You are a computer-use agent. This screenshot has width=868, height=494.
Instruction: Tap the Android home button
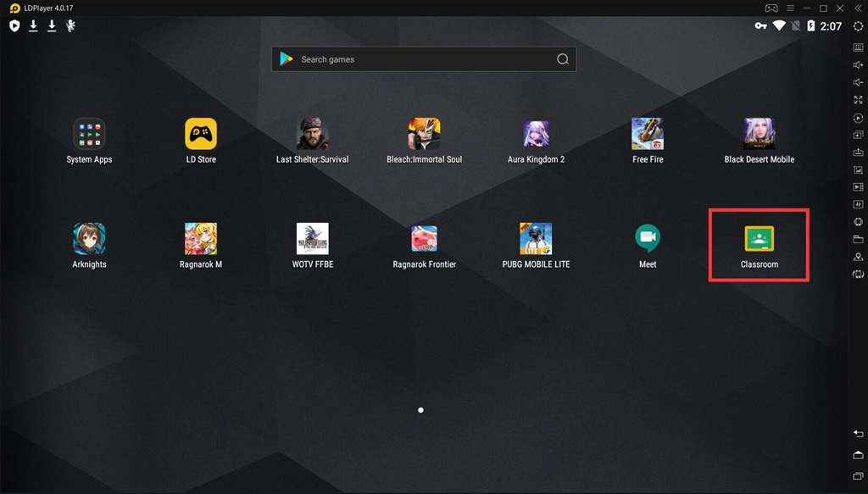(x=858, y=455)
